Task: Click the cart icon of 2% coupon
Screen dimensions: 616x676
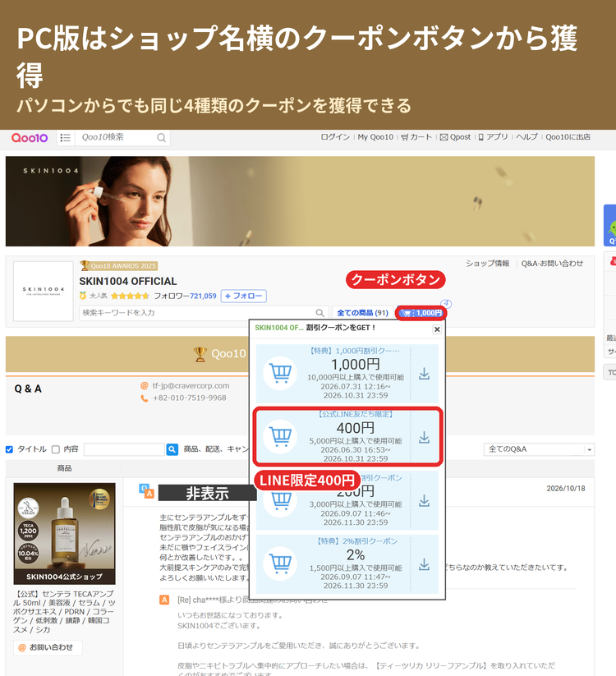Action: (x=280, y=563)
